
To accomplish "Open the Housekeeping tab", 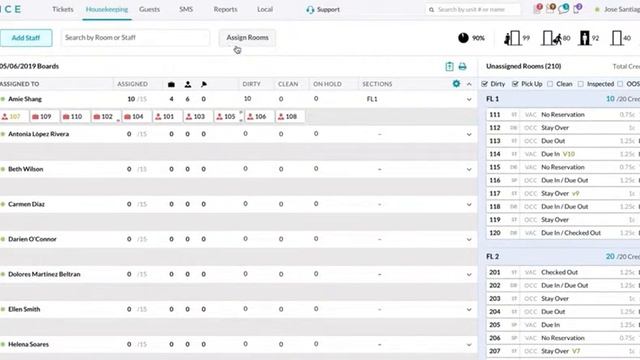I will [x=107, y=9].
